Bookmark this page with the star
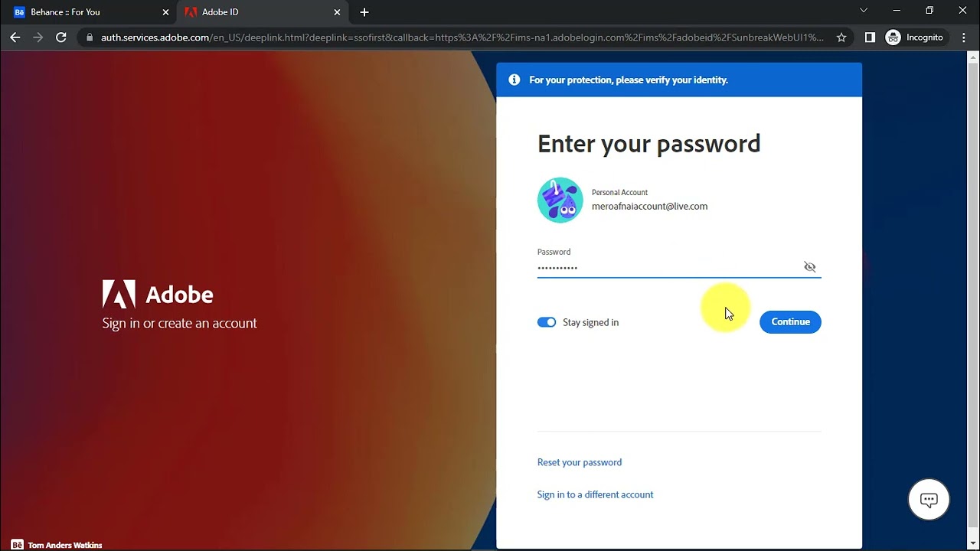Image resolution: width=980 pixels, height=551 pixels. pos(841,37)
